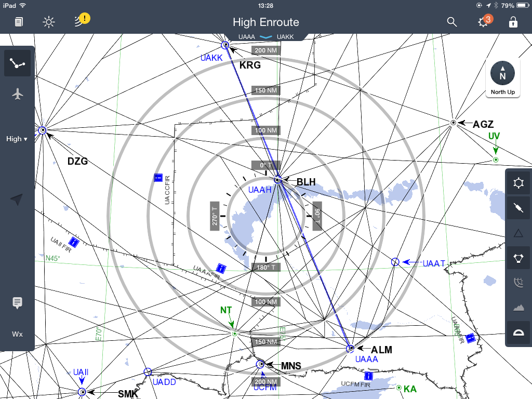The height and width of the screenshot is (399, 532).
Task: Tap the UADD airport circle
Action: 148,372
